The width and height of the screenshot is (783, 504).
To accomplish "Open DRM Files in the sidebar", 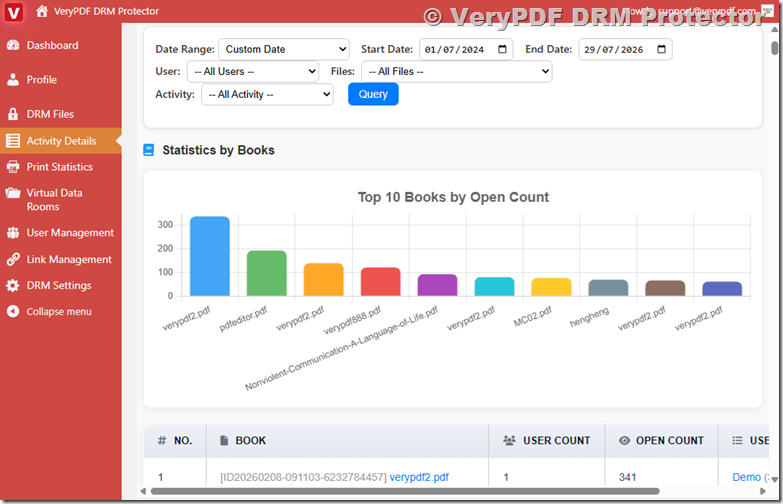I will (x=50, y=114).
